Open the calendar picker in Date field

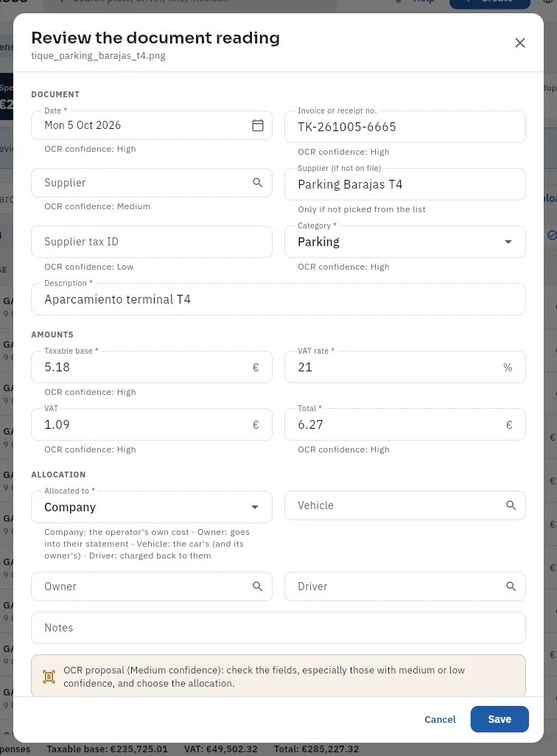coord(258,125)
